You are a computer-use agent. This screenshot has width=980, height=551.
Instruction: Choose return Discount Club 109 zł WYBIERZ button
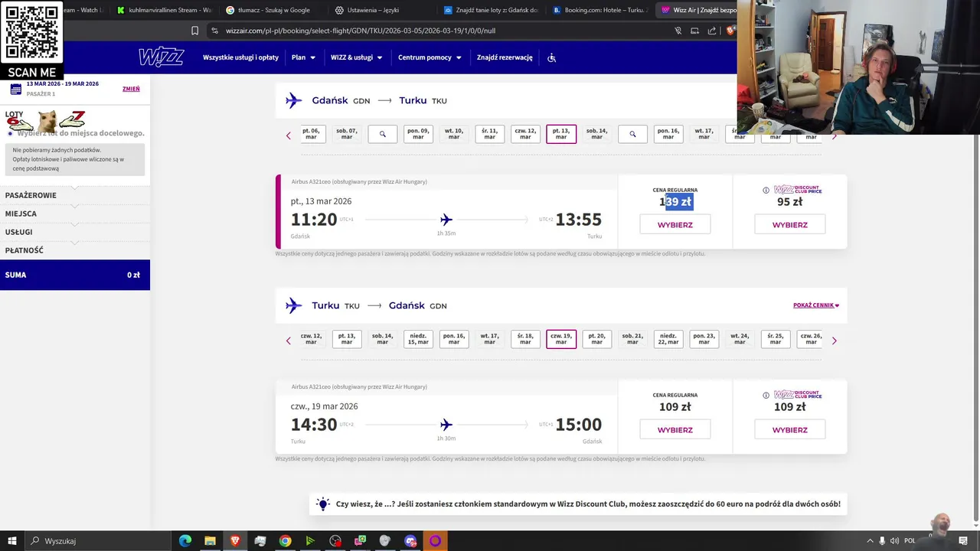(789, 430)
